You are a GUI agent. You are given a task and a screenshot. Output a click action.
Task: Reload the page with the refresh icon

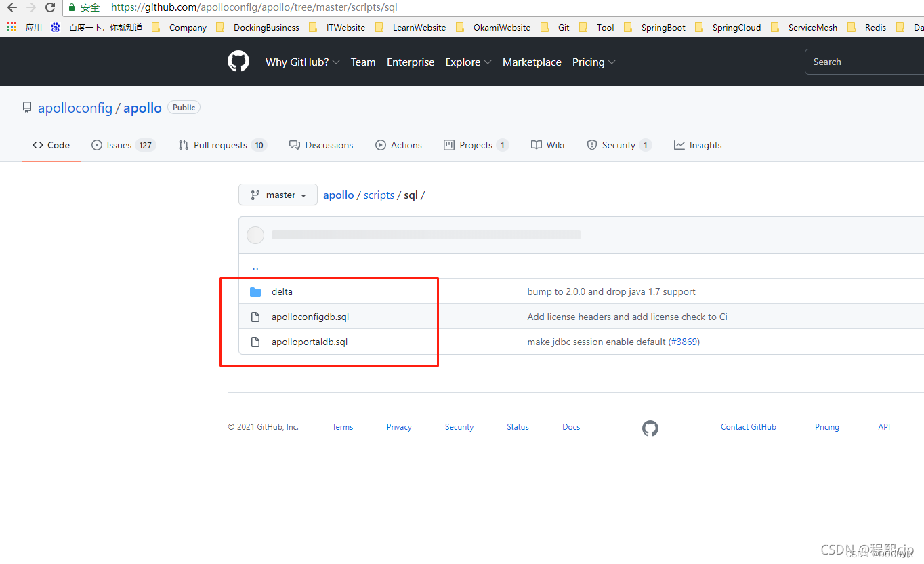tap(50, 7)
